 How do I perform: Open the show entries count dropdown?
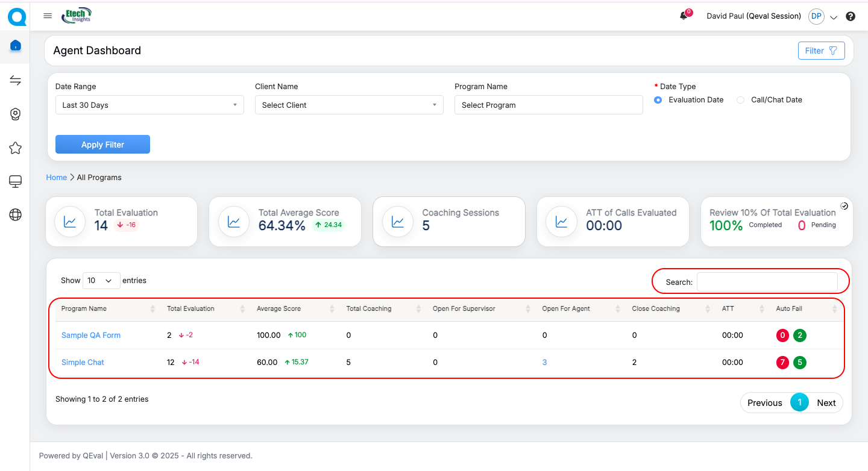click(101, 281)
